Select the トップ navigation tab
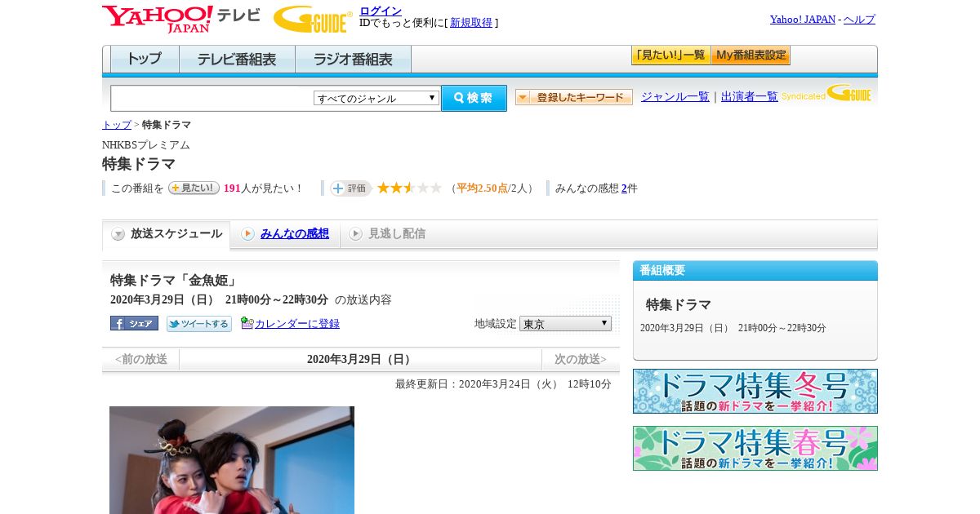980x514 pixels. tap(145, 60)
